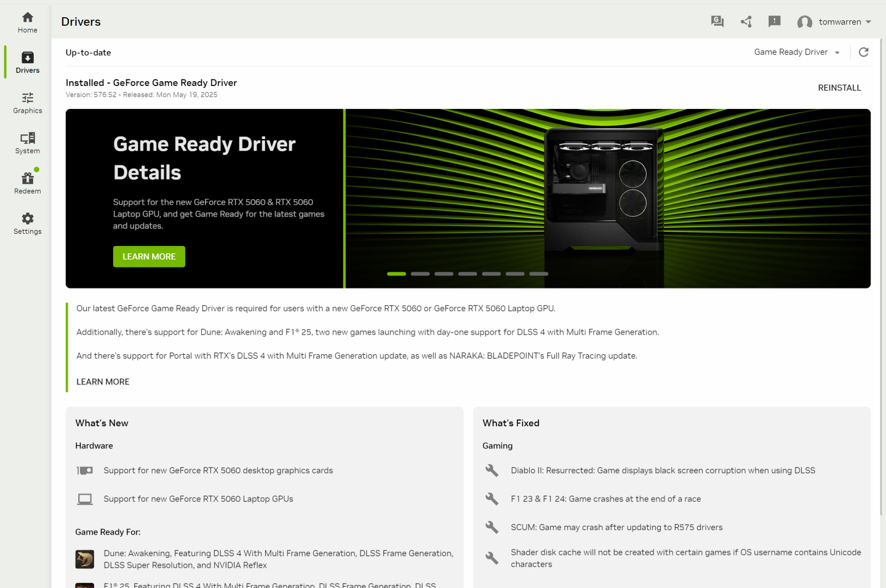The height and width of the screenshot is (588, 886).
Task: Open the Redeem rewards section
Action: click(x=27, y=183)
